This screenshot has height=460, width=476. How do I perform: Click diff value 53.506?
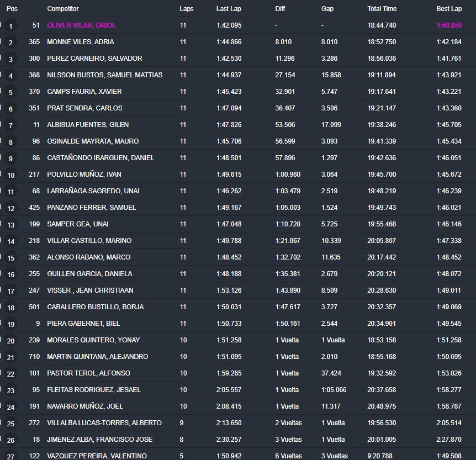pyautogui.click(x=285, y=124)
